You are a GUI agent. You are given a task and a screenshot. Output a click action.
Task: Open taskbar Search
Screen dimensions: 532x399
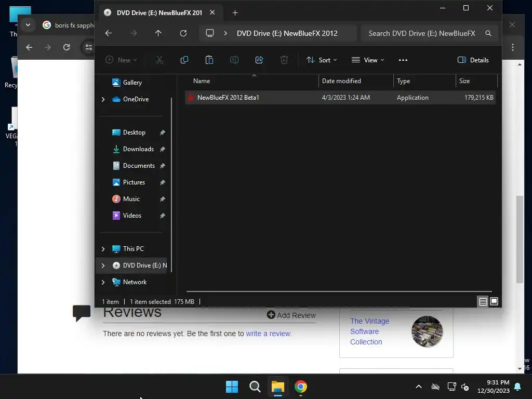[255, 387]
